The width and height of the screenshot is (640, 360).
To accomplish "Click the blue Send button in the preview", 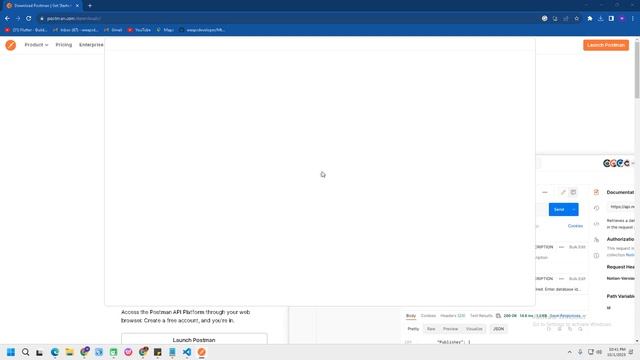I will click(559, 209).
